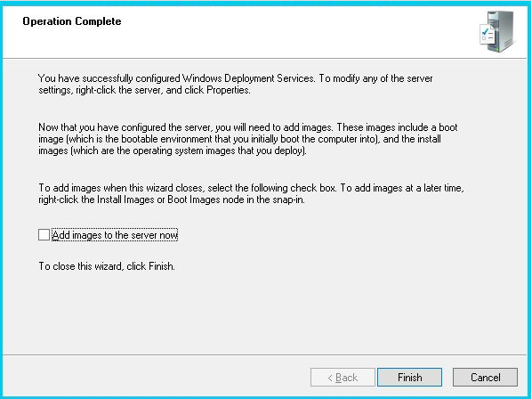The width and height of the screenshot is (532, 399).
Task: Click the 'Now that you have configured' paragraph
Action: (248, 139)
